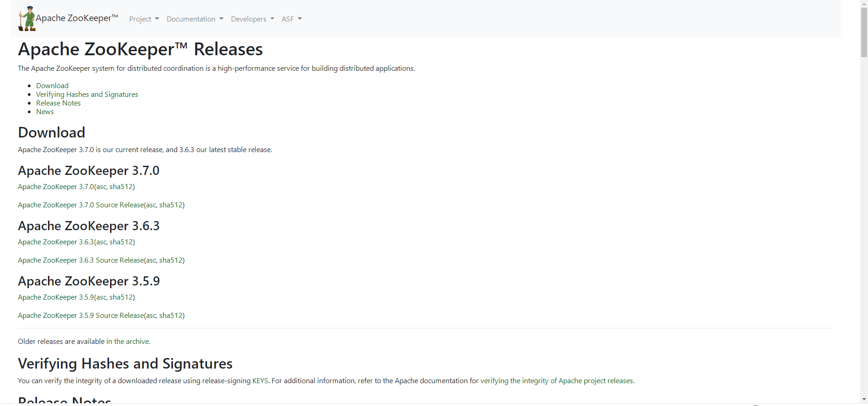
Task: Click the Verifying Hashes and Signatures heading
Action: pyautogui.click(x=125, y=364)
